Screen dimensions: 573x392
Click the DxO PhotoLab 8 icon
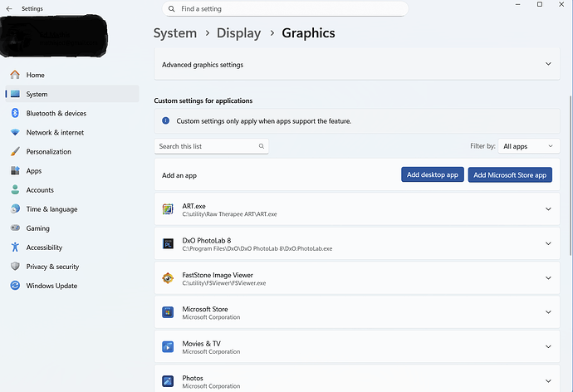point(168,243)
